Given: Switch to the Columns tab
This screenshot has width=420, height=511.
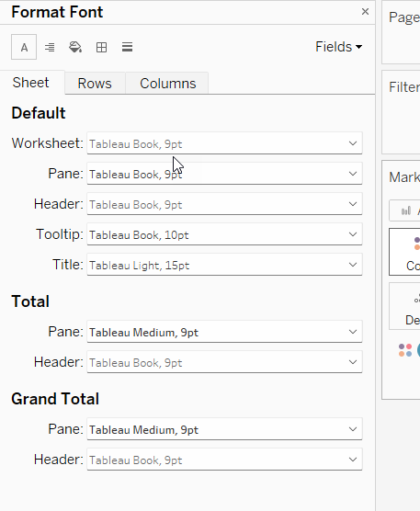Looking at the screenshot, I should point(168,84).
